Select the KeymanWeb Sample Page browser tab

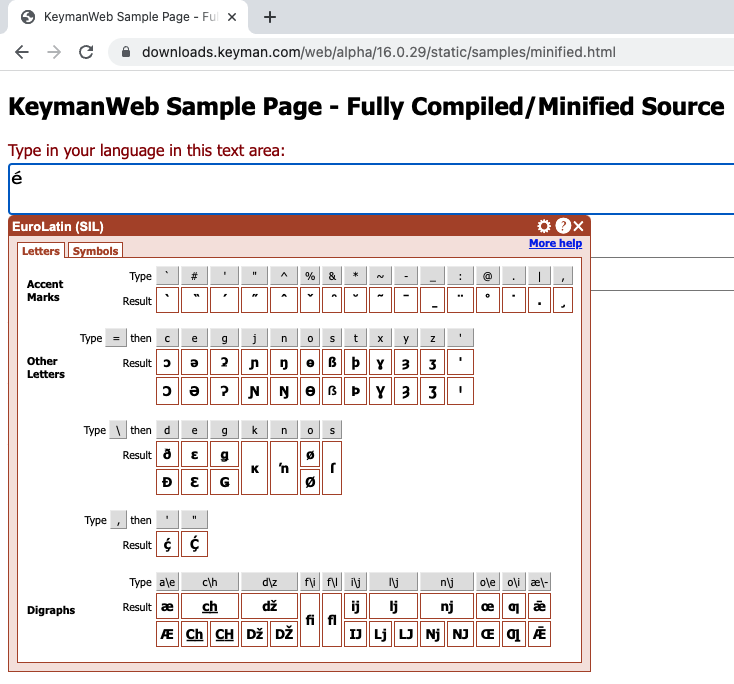pos(126,17)
